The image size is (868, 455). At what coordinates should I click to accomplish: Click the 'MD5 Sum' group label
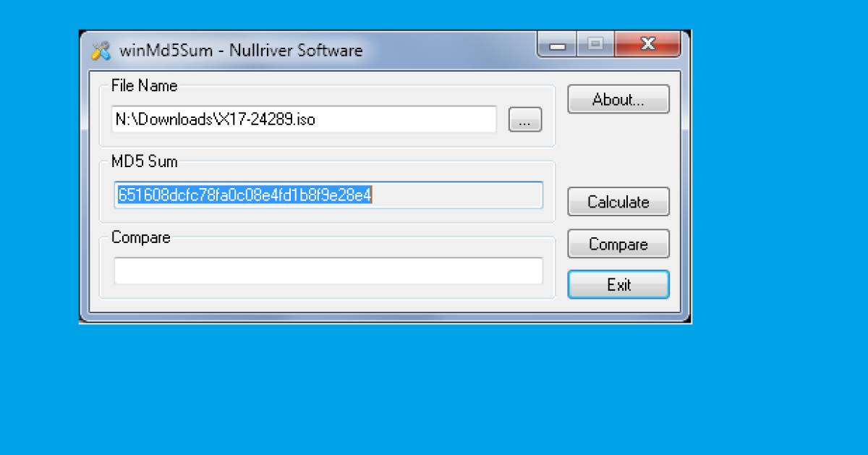144,161
